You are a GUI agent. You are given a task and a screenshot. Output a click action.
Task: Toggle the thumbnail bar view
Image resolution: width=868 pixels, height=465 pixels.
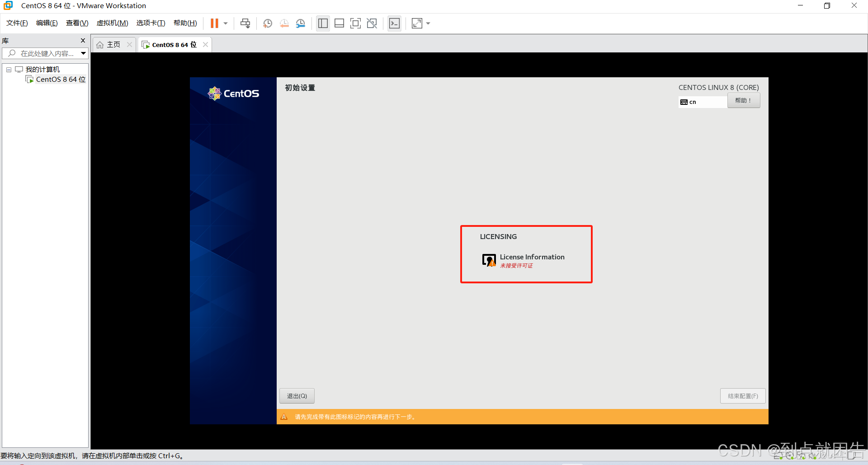point(339,23)
